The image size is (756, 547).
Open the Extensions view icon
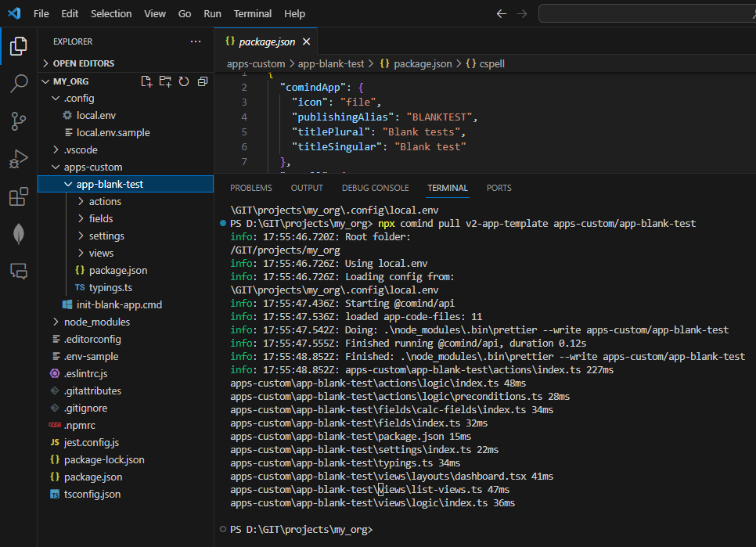18,196
